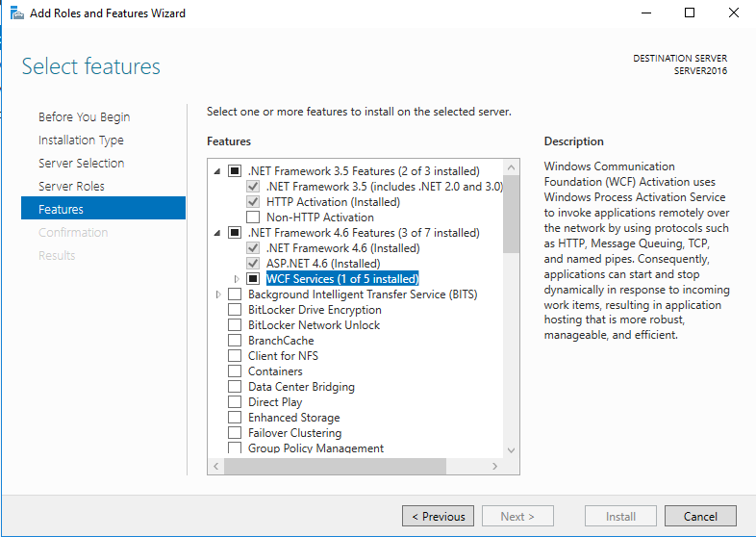Open the Before You Begin page
Image resolution: width=756 pixels, height=537 pixels.
84,116
